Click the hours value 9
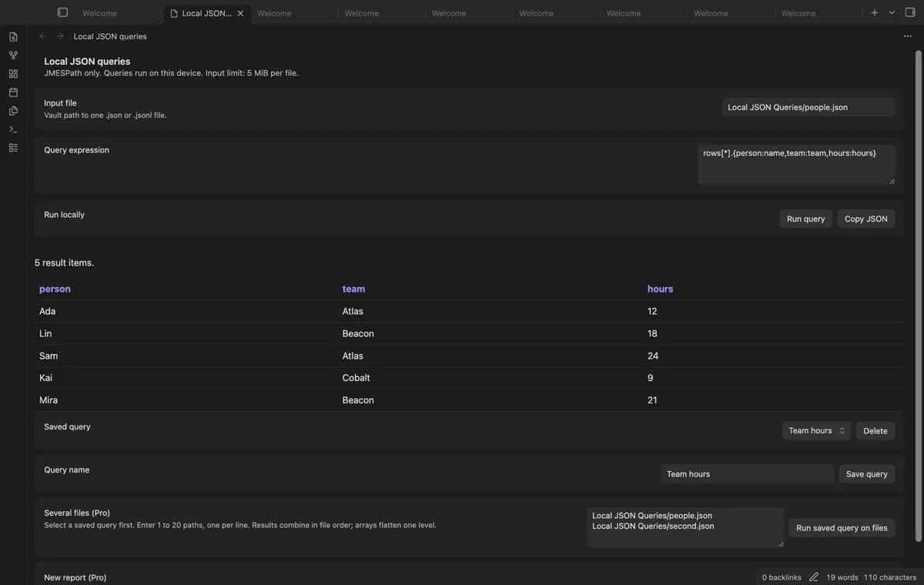 (651, 378)
